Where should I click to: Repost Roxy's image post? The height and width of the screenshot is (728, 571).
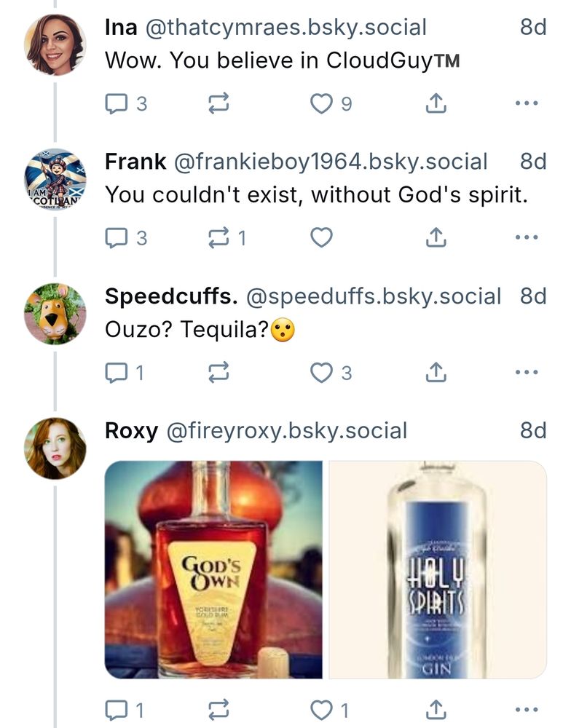(x=218, y=708)
